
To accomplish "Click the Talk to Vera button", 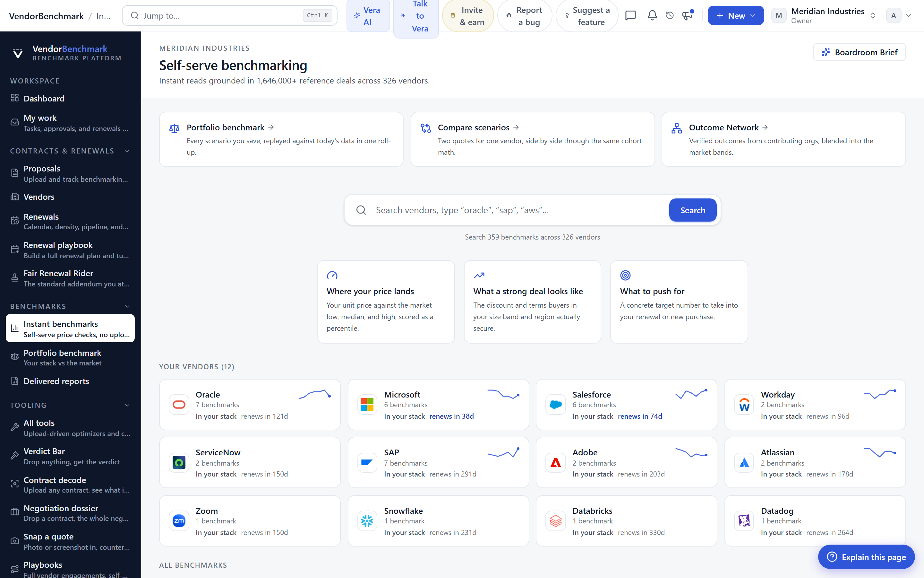I will (x=415, y=16).
